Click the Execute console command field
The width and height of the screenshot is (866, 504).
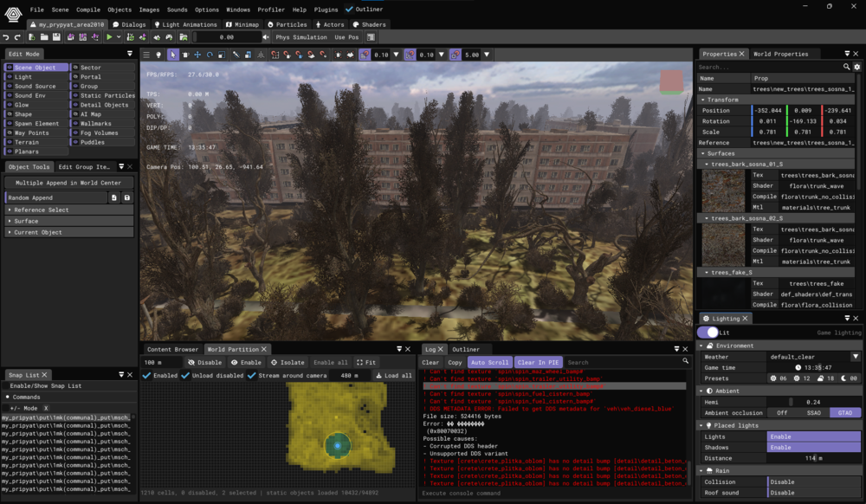pos(554,494)
